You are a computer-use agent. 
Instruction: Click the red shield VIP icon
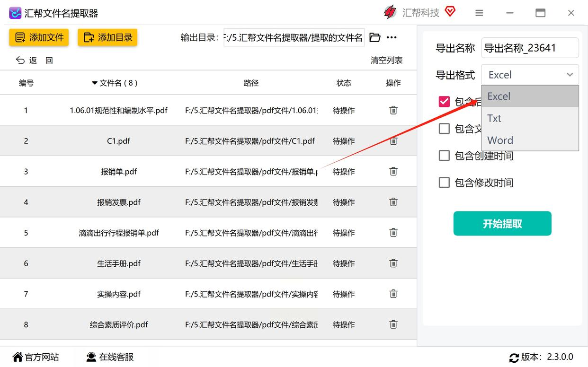(x=450, y=12)
